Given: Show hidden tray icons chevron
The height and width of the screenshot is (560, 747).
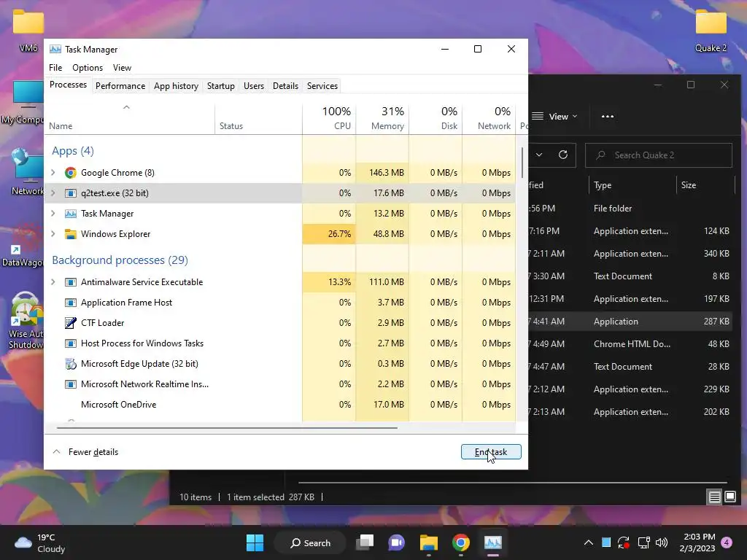Looking at the screenshot, I should pyautogui.click(x=589, y=542).
